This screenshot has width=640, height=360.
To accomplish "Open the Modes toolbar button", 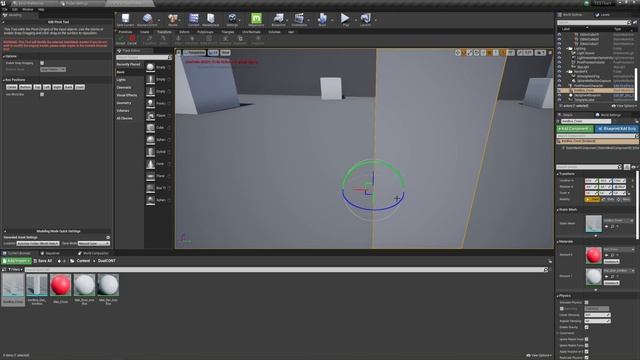I will coord(173,19).
